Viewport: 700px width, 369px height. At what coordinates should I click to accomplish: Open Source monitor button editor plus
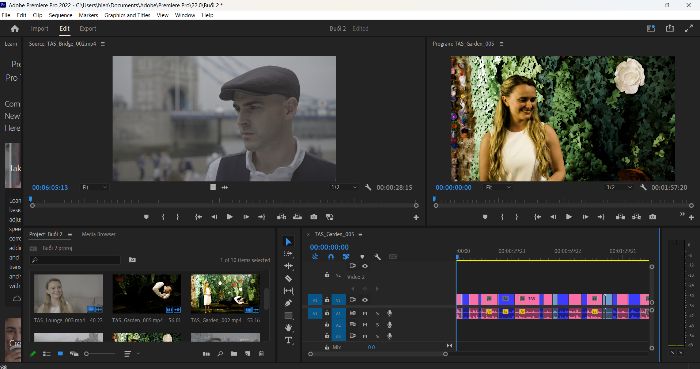tap(416, 217)
